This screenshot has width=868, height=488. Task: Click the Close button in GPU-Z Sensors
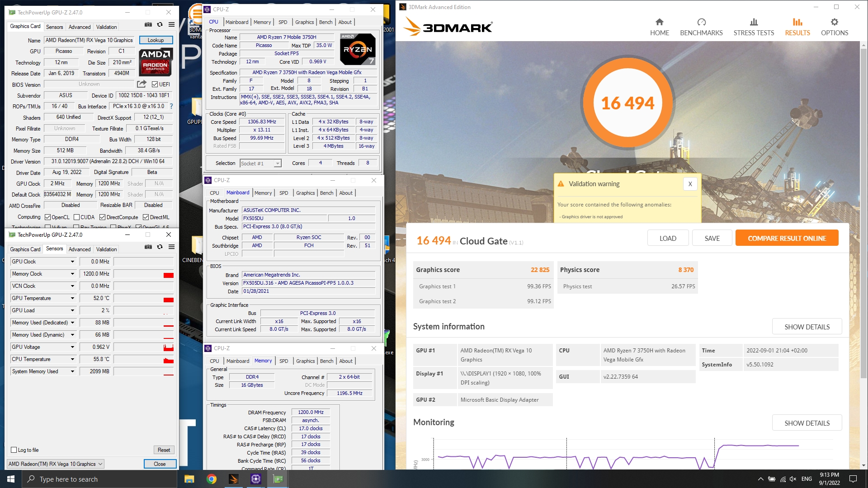click(160, 464)
